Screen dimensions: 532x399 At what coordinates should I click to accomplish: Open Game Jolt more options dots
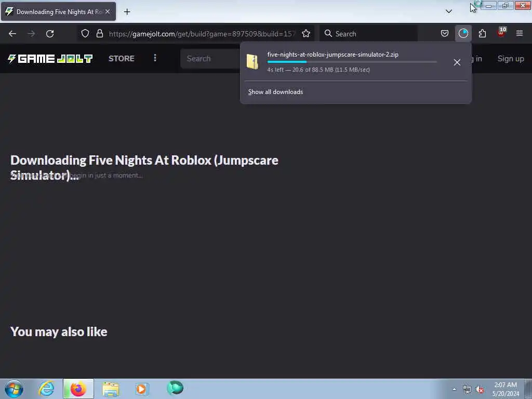(155, 58)
